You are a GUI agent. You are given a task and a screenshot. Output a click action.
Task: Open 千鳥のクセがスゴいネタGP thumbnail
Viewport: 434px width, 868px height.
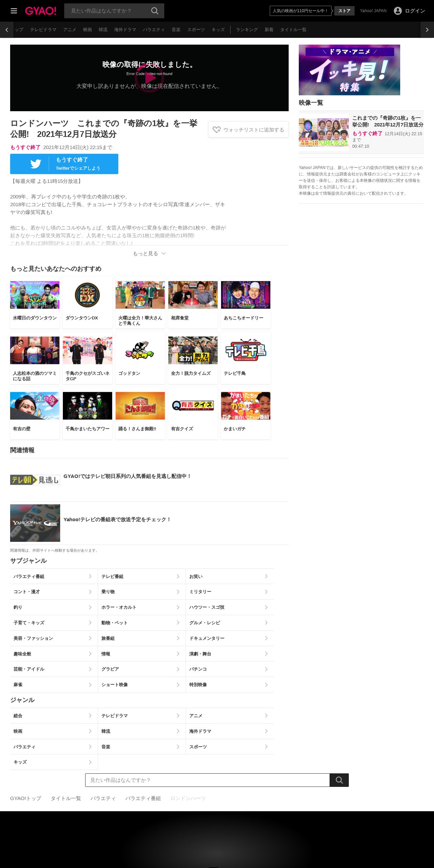tap(88, 350)
